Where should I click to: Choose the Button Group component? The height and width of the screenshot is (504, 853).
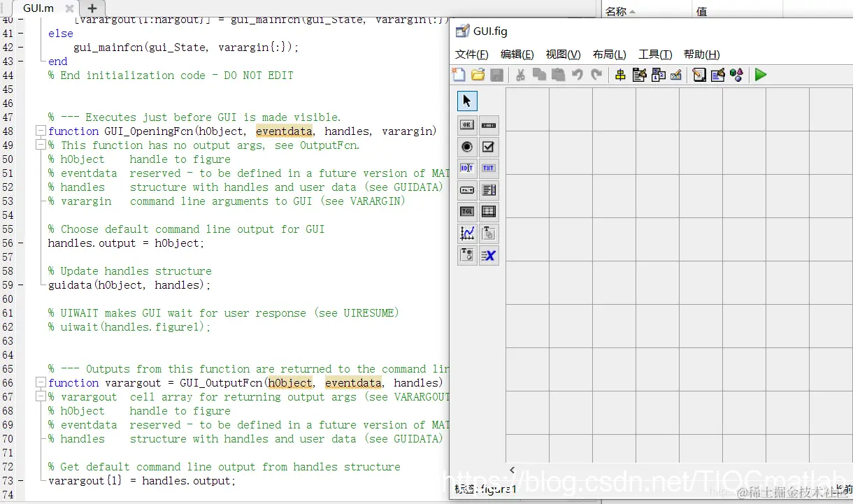[x=467, y=255]
